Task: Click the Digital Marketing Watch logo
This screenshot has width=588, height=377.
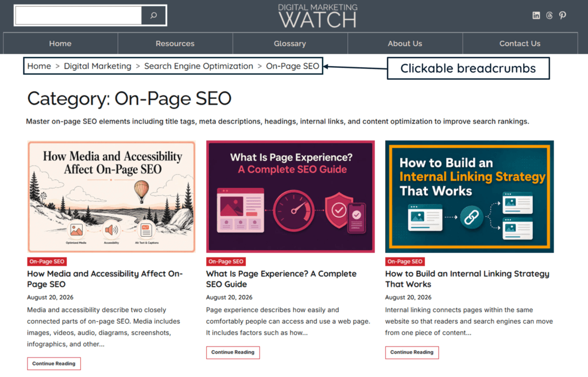Action: [318, 16]
